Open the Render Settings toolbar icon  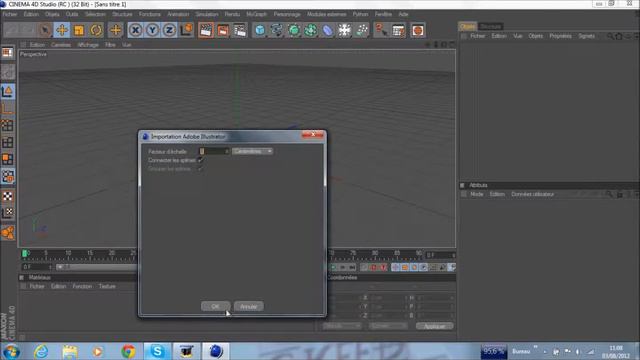(x=240, y=30)
